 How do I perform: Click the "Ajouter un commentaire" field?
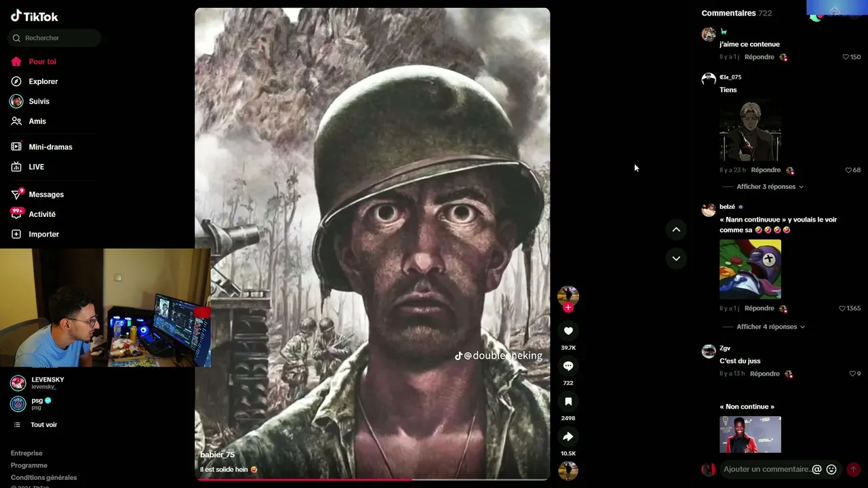(x=766, y=469)
